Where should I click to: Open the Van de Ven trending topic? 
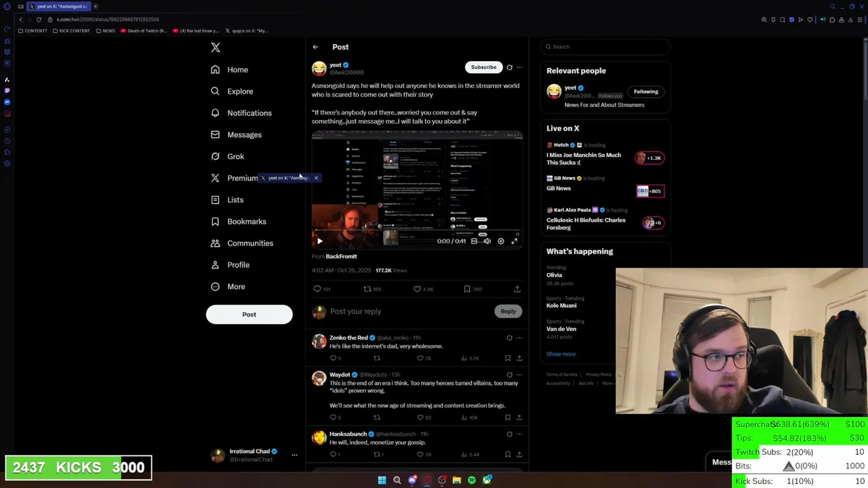(561, 329)
